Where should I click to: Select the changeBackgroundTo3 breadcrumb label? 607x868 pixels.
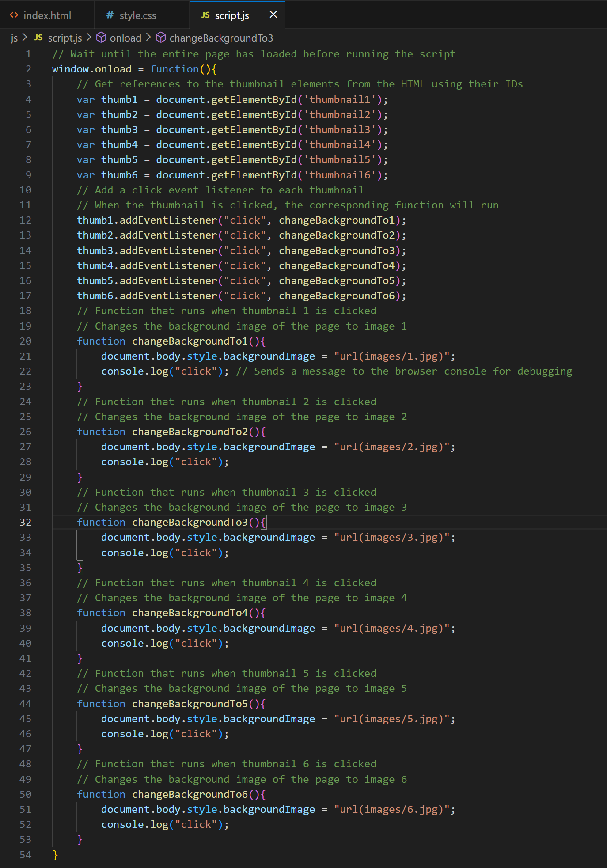tap(221, 38)
